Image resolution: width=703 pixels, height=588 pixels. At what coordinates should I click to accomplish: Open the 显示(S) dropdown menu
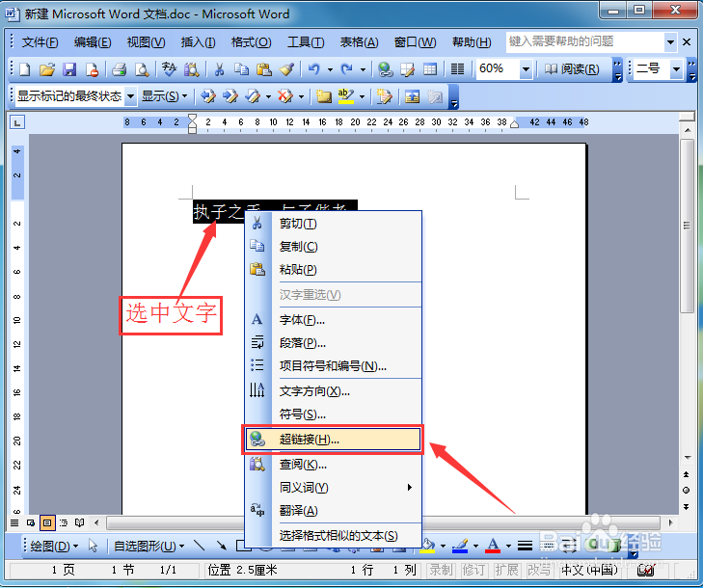(x=165, y=96)
